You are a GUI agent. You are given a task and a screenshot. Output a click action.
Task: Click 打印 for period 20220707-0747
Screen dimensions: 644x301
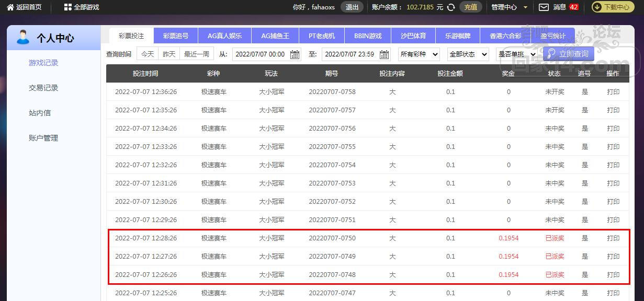pos(613,293)
